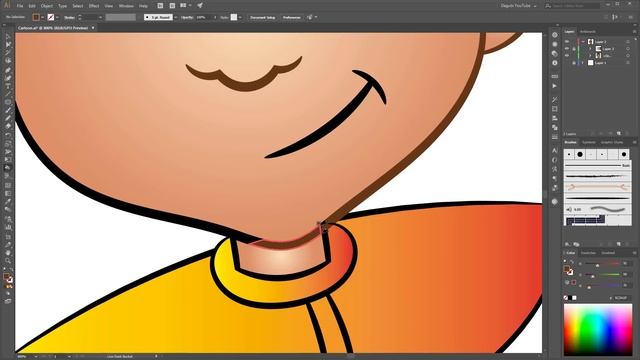
Task: Click the Opacity value field
Action: tap(204, 17)
